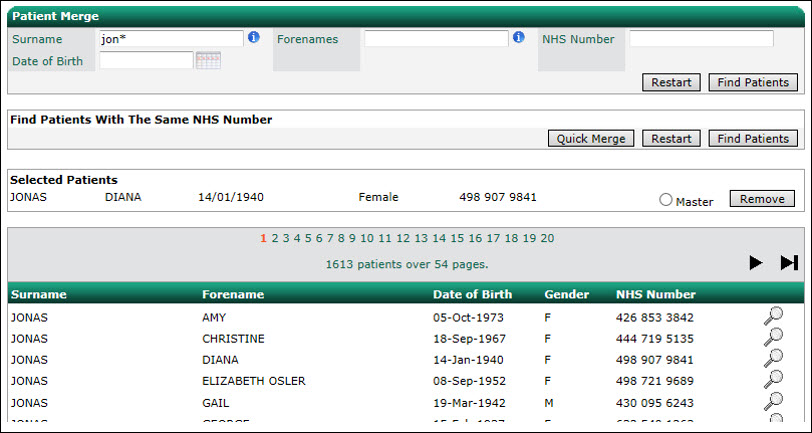Go to results page 5

coord(308,238)
